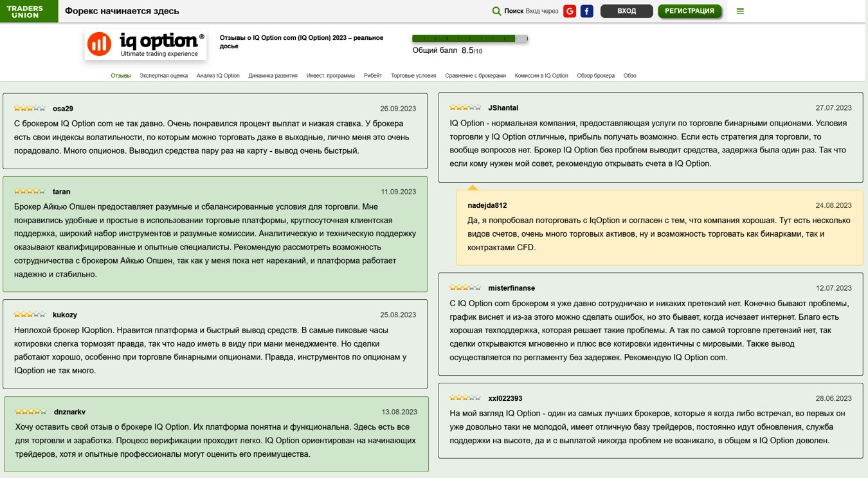Click username misterfinanse

[512, 288]
